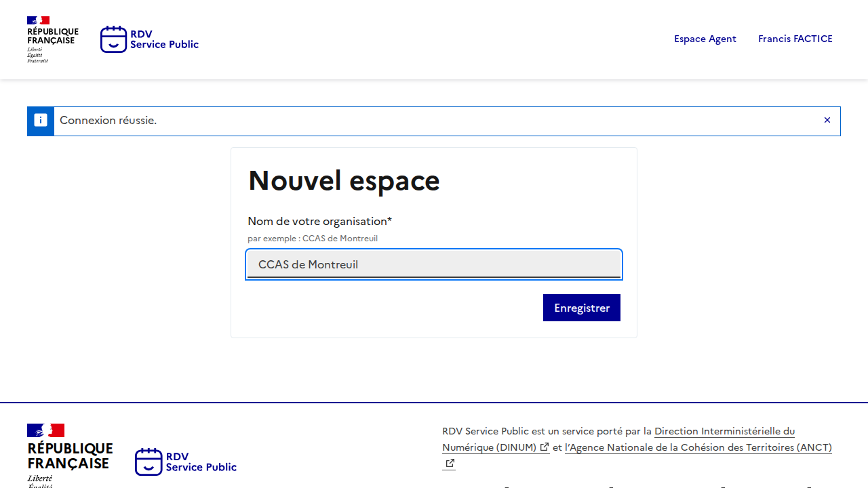Image resolution: width=868 pixels, height=488 pixels.
Task: Open the Espace Agent menu item
Action: (705, 39)
